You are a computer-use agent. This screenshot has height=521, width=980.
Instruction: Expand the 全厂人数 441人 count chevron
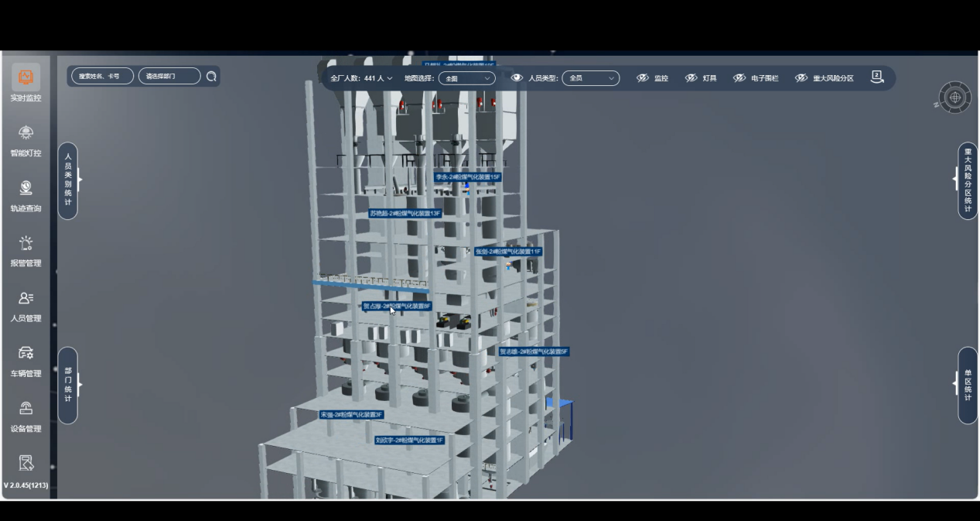pos(390,78)
